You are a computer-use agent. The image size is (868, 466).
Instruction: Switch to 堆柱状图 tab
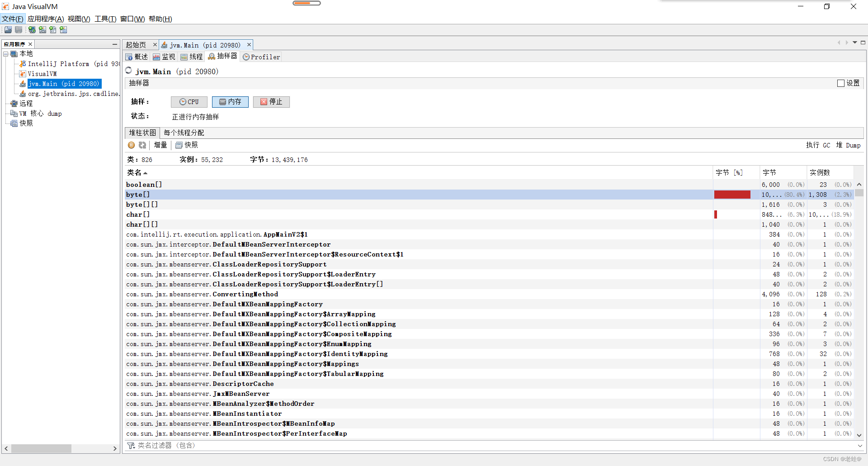(x=142, y=133)
